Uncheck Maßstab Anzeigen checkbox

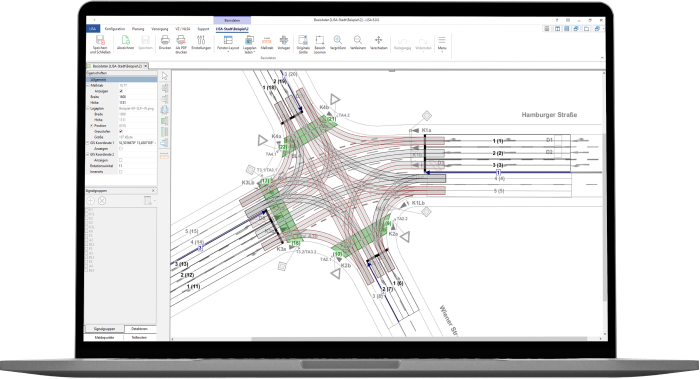coord(121,91)
